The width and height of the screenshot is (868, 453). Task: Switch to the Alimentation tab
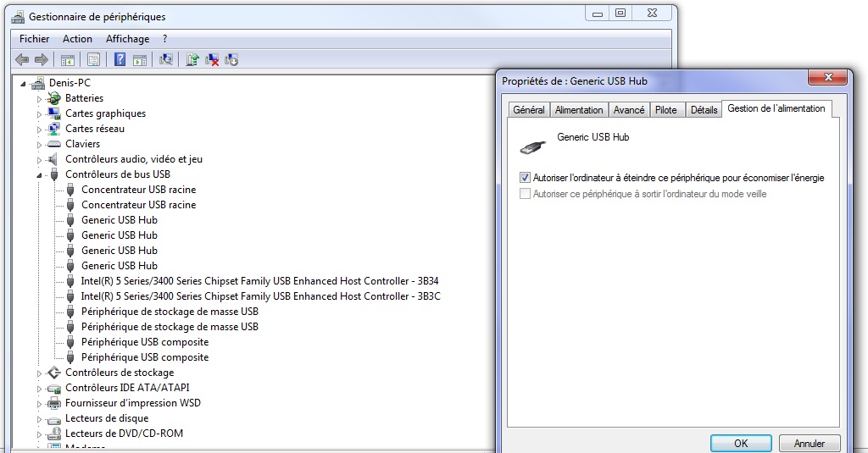click(579, 109)
